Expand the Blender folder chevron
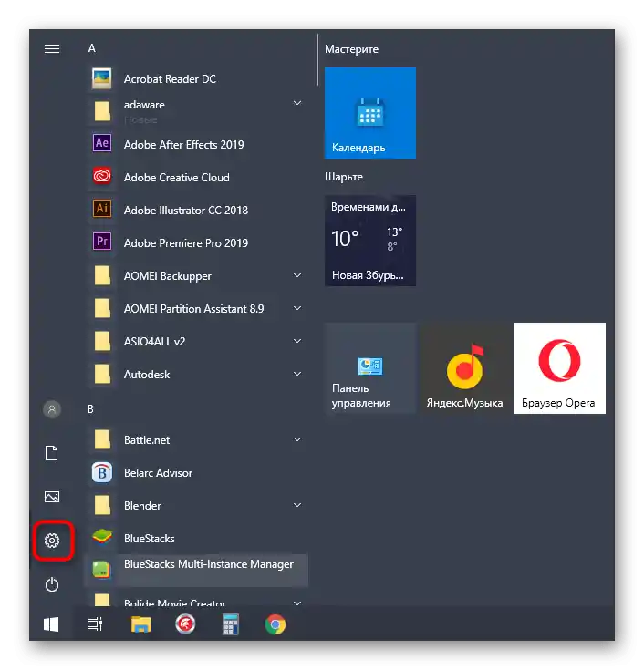644x670 pixels. (297, 505)
